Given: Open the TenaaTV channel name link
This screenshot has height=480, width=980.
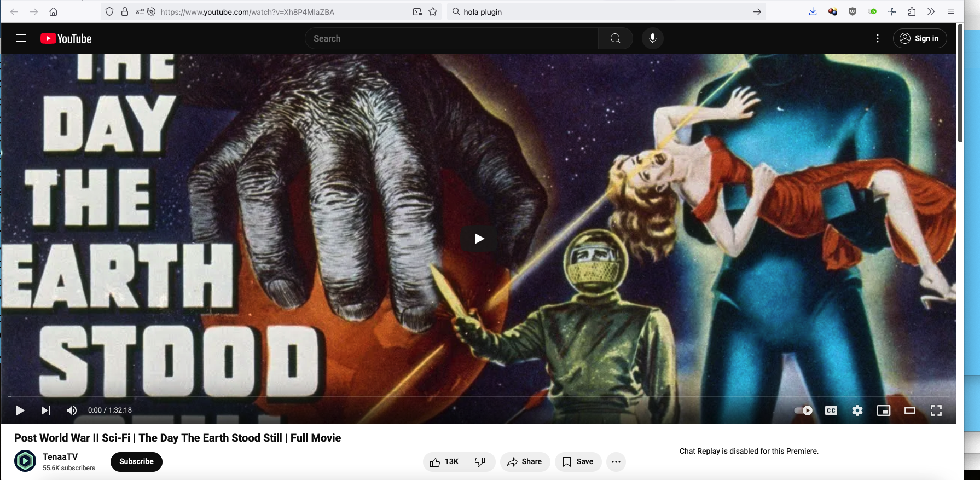Looking at the screenshot, I should click(x=60, y=456).
